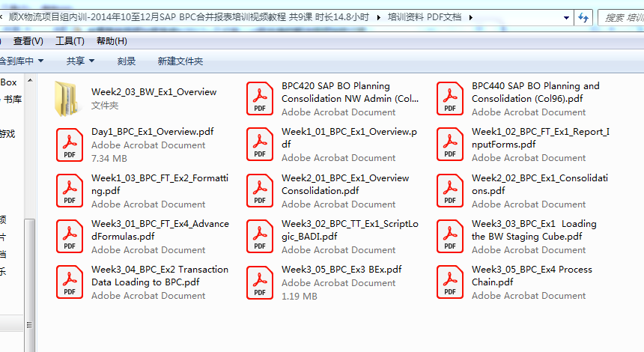Click the BPC420 SAP BO Planning file name
The image size is (644, 352).
tap(350, 92)
